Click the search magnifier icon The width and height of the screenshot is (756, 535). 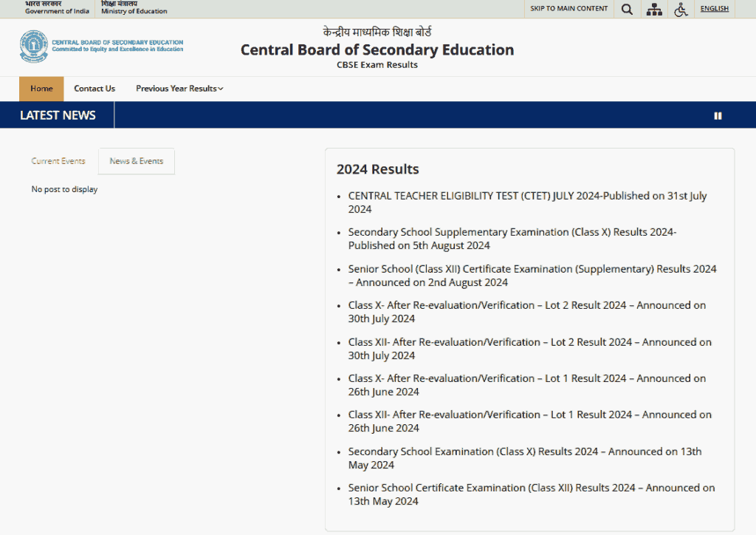coord(627,9)
